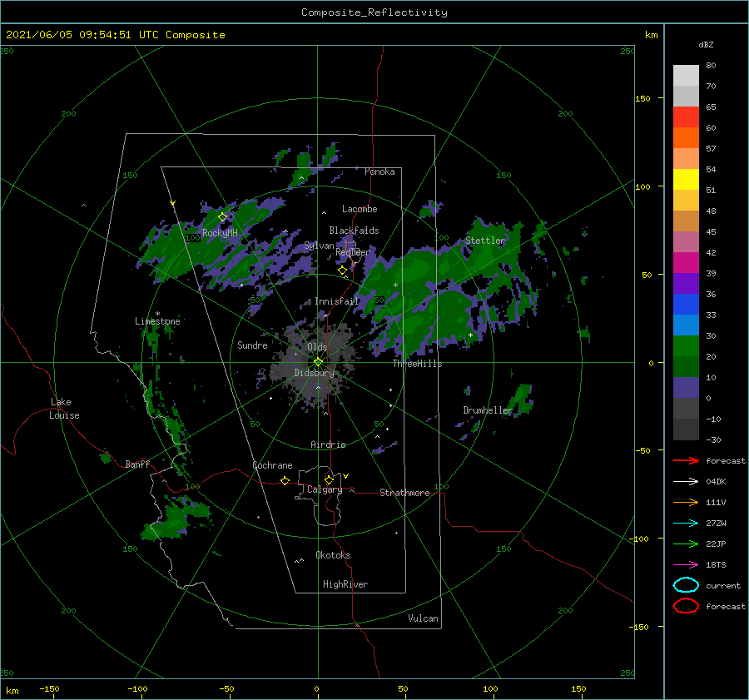Screen dimensions: 749x700
Task: Select the cyan 27ZW arrow icon
Action: pyautogui.click(x=686, y=524)
